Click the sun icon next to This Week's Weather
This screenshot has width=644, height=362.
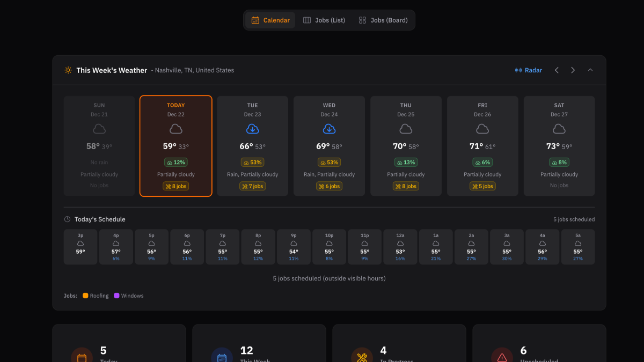click(68, 70)
